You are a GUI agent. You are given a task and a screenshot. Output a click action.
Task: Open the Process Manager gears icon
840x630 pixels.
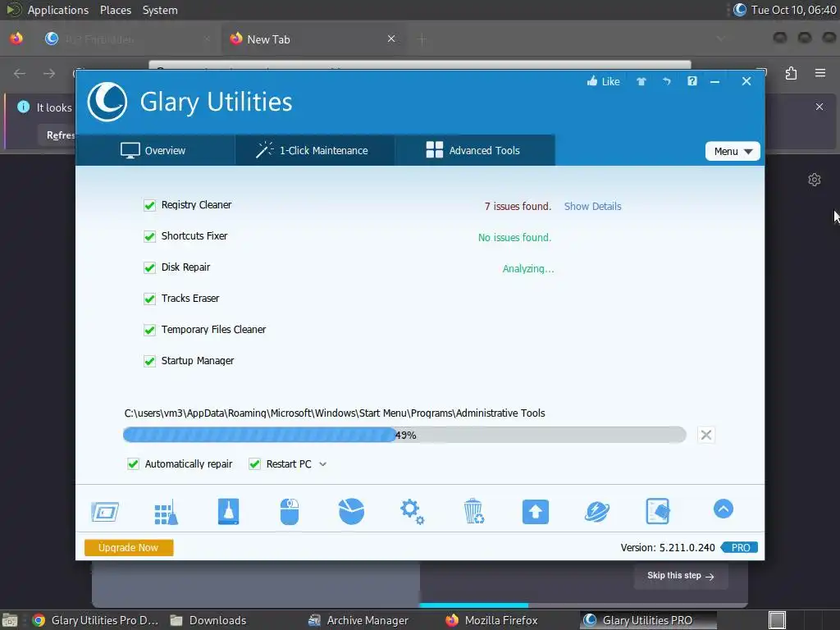[412, 512]
